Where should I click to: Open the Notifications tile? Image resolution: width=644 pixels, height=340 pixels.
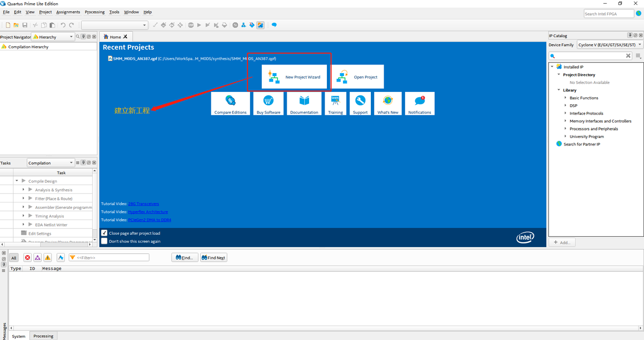coord(420,104)
